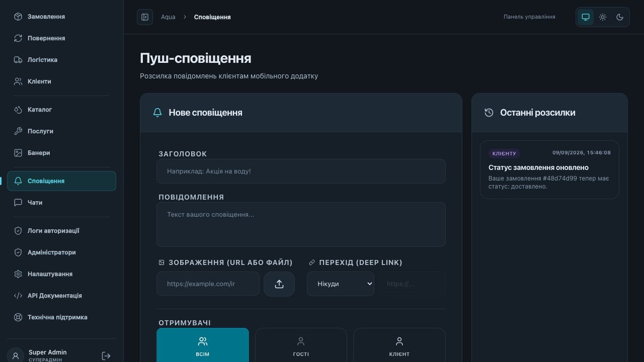
Task: Open Технічна підтримка page
Action: point(61,317)
